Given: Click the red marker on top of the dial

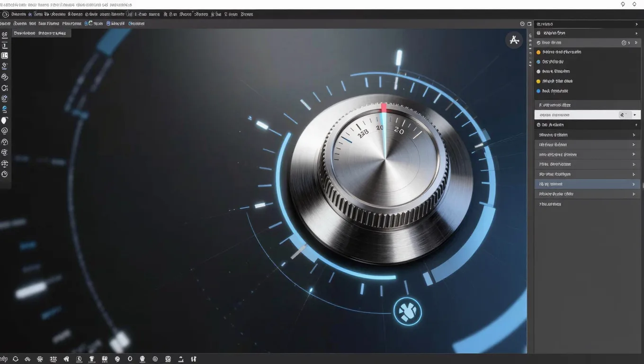Looking at the screenshot, I should (384, 108).
